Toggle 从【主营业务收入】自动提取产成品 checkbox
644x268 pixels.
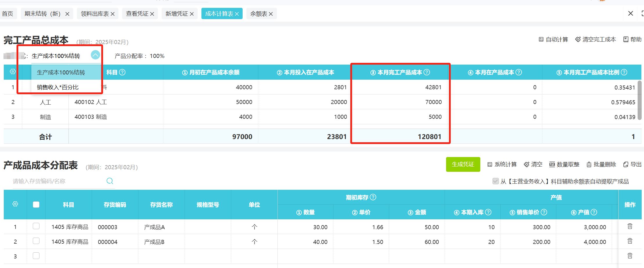pyautogui.click(x=495, y=181)
